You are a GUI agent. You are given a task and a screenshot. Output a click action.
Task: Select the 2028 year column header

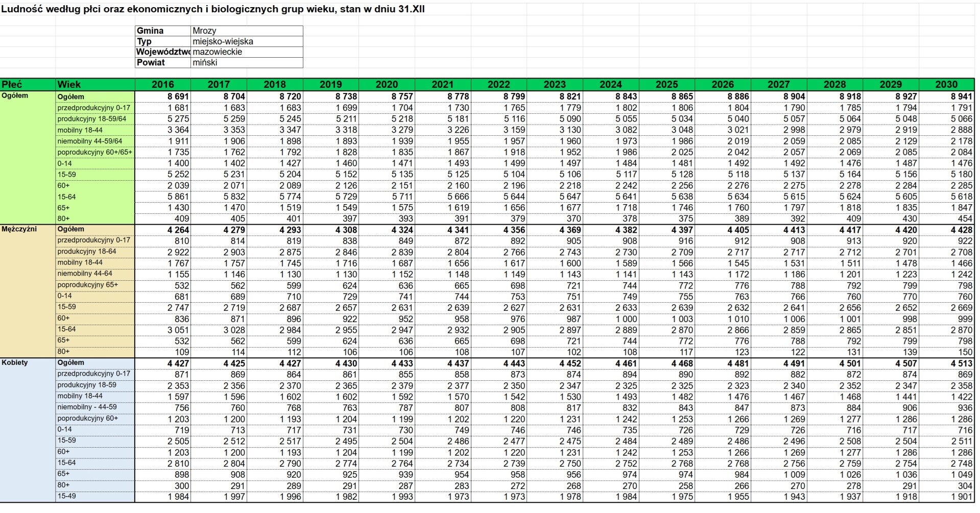pyautogui.click(x=835, y=84)
